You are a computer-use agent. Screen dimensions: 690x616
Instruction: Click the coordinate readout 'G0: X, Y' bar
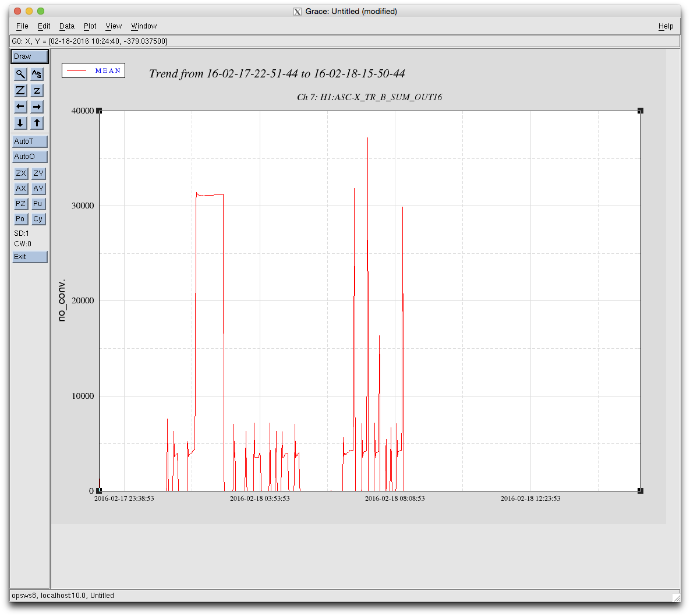[x=345, y=41]
